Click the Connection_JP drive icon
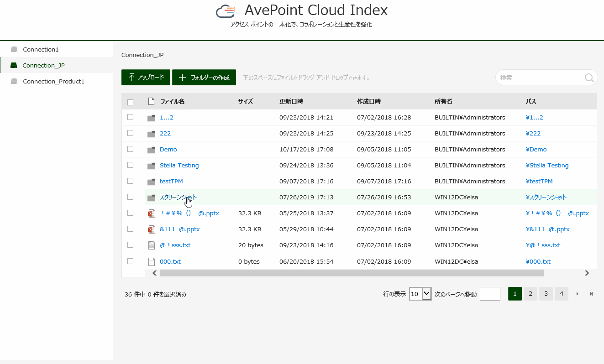Screen dimensions: 604x364 click(14, 65)
